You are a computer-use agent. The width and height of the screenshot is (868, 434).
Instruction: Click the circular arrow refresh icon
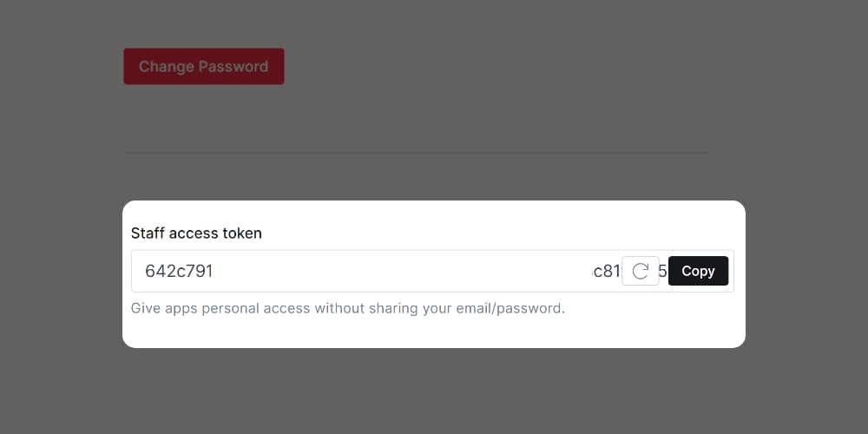click(x=641, y=271)
